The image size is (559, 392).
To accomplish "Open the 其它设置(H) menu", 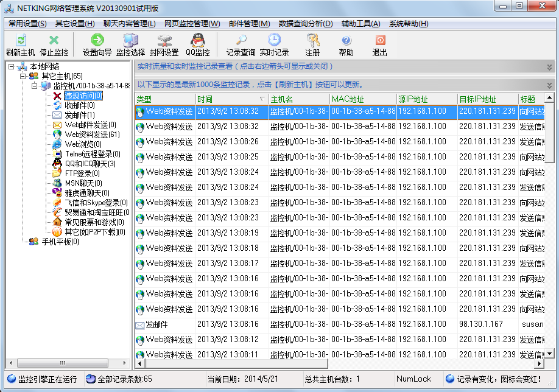I will (x=75, y=24).
